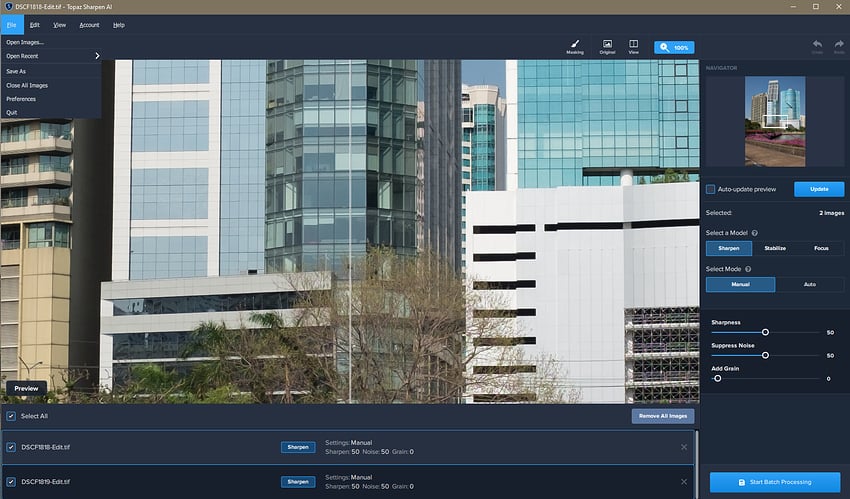Viewport: 850px width, 499px height.
Task: Start Batch Processing
Action: tap(774, 482)
